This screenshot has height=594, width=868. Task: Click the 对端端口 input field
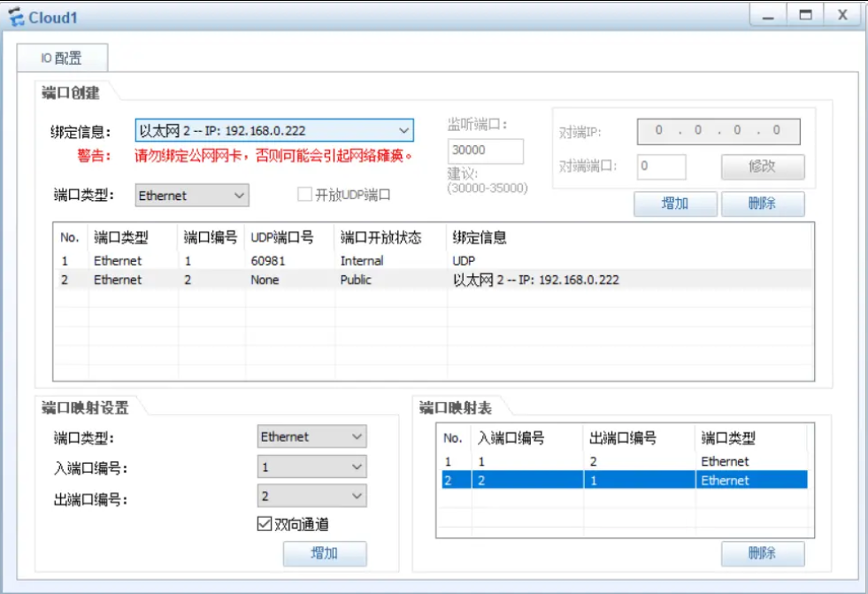pos(661,166)
